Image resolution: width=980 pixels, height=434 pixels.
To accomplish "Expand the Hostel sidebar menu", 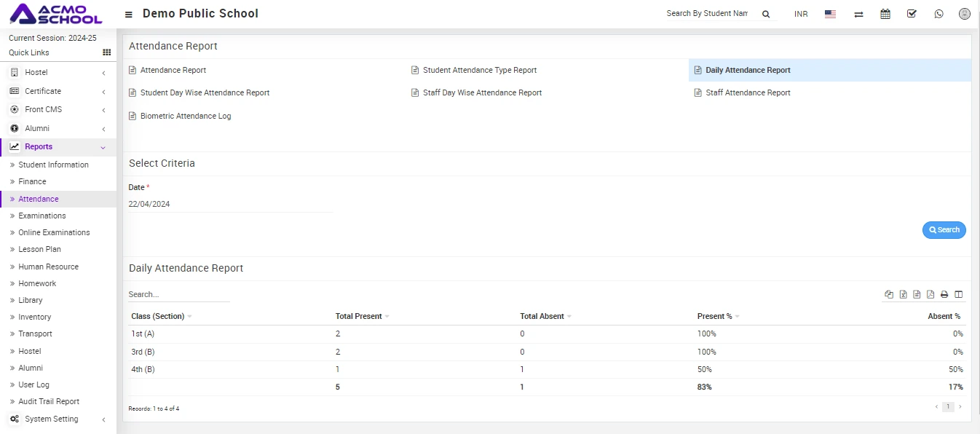I will 57,72.
